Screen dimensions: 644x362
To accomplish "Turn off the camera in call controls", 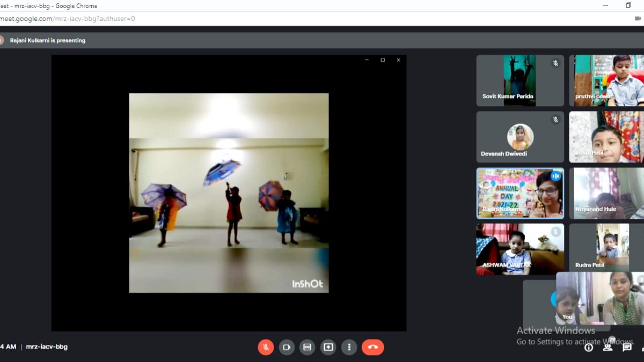I will pyautogui.click(x=287, y=347).
